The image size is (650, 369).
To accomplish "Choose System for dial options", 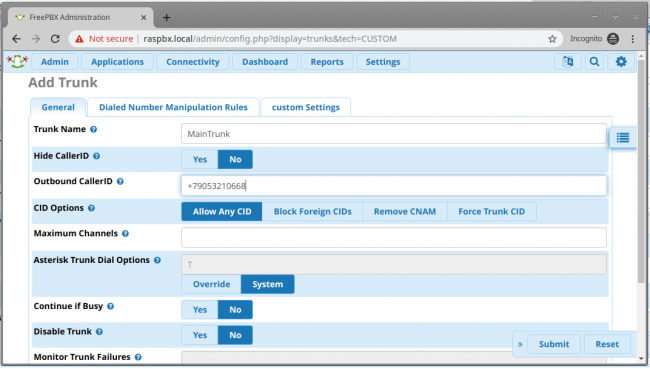I will coord(268,284).
